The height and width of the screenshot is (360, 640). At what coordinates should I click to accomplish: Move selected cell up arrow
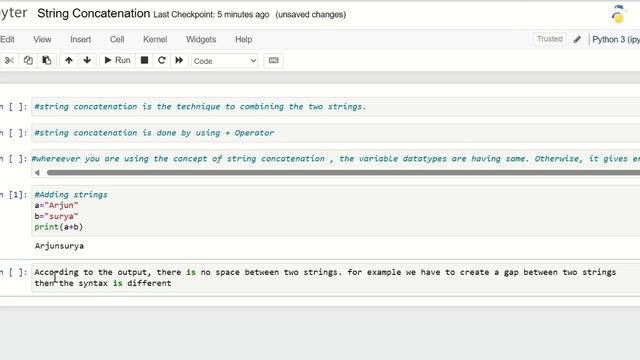69,61
